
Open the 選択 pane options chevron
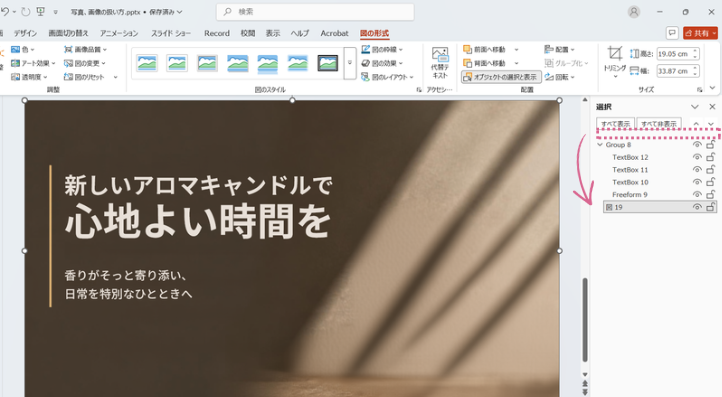pyautogui.click(x=694, y=107)
